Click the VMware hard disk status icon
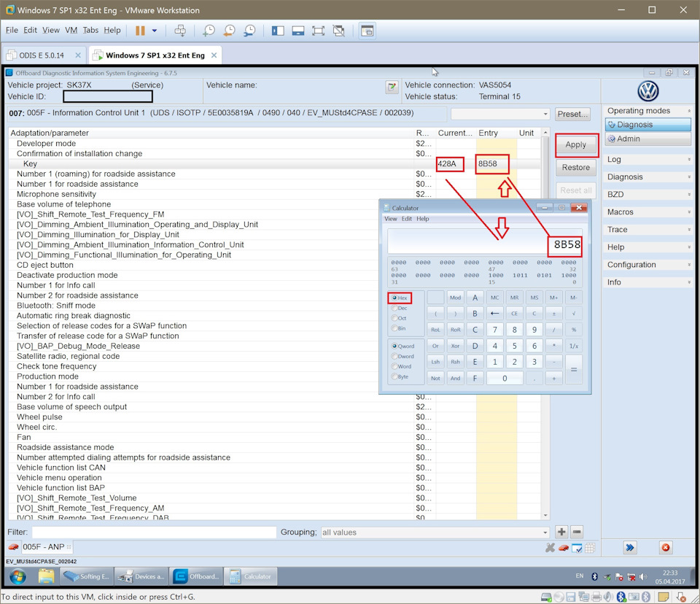700x604 pixels. tap(546, 597)
